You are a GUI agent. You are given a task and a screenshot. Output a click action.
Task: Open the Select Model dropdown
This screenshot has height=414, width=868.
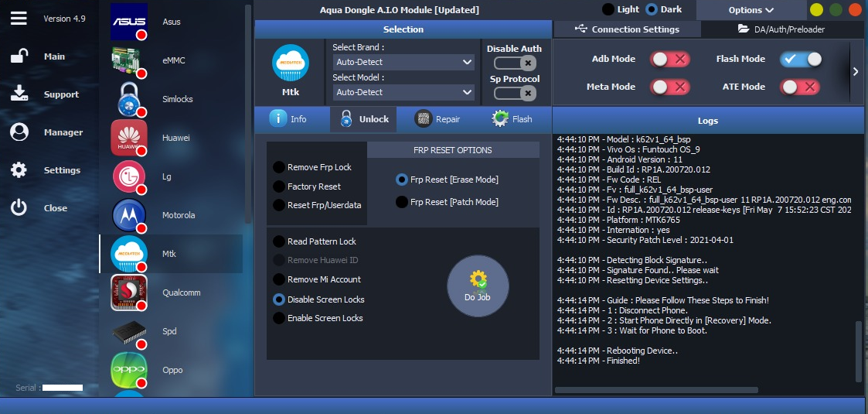[403, 92]
